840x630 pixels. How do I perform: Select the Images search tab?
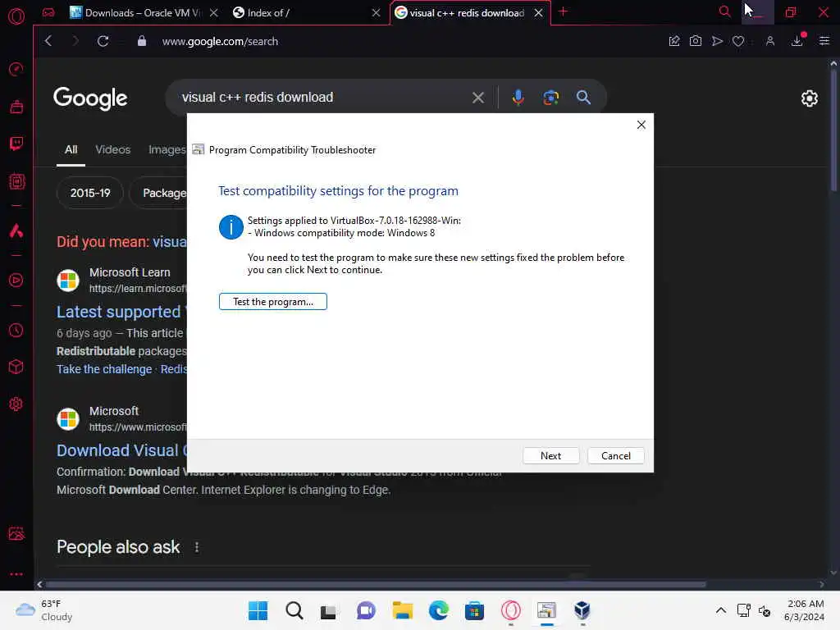click(x=167, y=149)
